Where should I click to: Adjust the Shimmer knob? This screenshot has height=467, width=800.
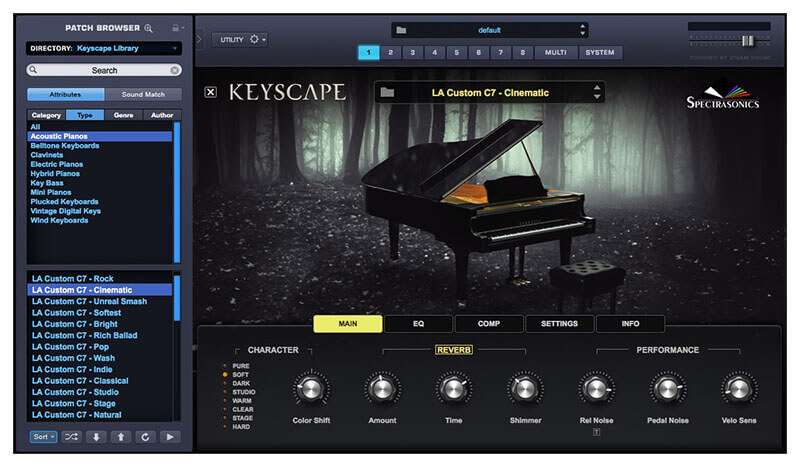525,390
